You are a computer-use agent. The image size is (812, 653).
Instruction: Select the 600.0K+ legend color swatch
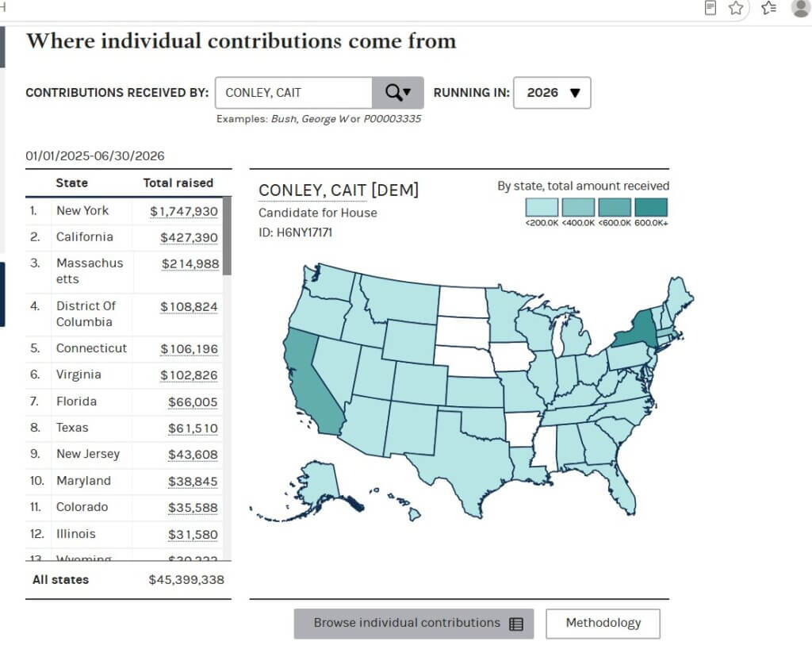[x=651, y=207]
